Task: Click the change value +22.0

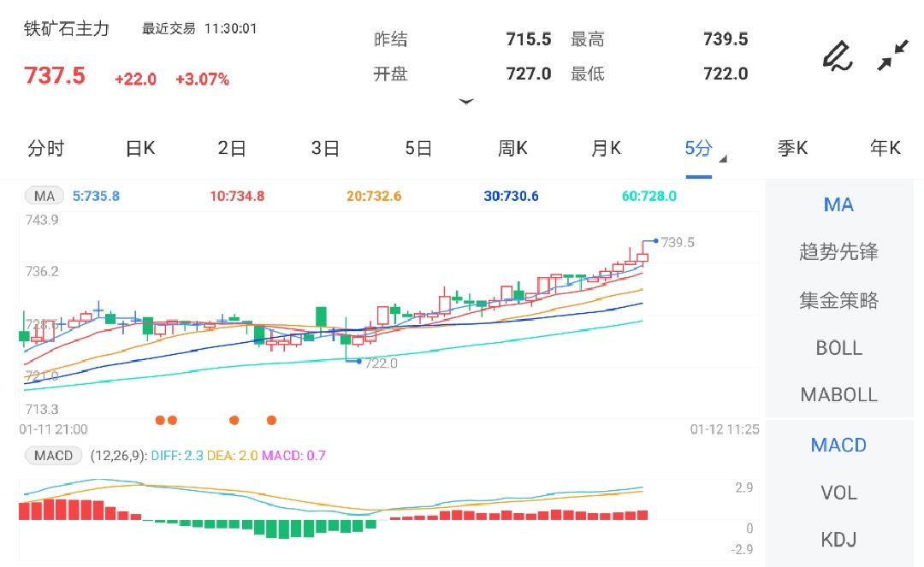Action: point(135,80)
